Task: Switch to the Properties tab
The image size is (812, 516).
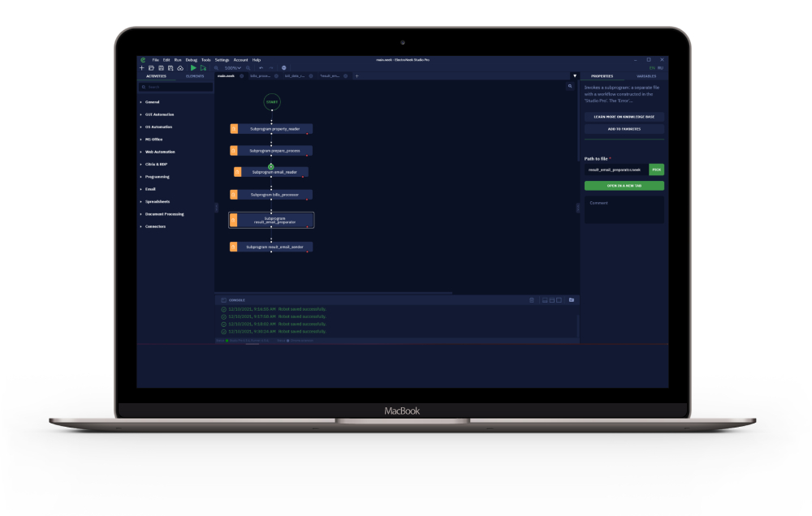Action: (x=602, y=76)
